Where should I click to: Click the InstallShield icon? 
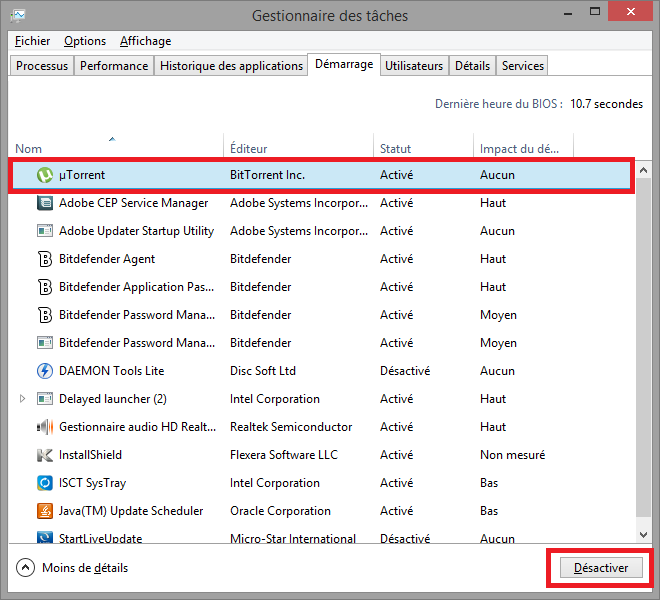pyautogui.click(x=45, y=455)
